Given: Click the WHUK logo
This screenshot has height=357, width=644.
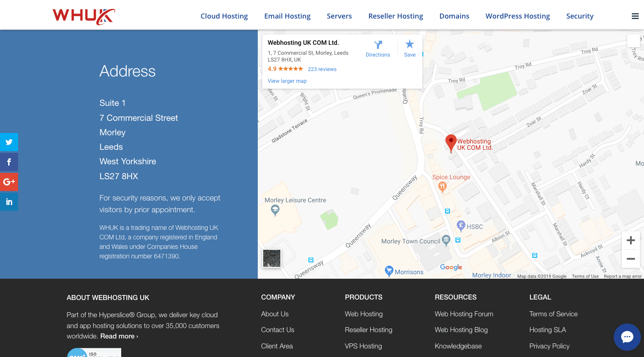Looking at the screenshot, I should [84, 16].
